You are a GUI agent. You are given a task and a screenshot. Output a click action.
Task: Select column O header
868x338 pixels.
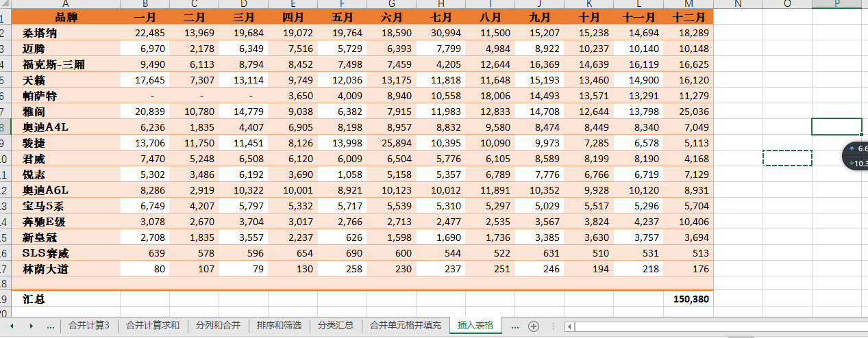[787, 4]
